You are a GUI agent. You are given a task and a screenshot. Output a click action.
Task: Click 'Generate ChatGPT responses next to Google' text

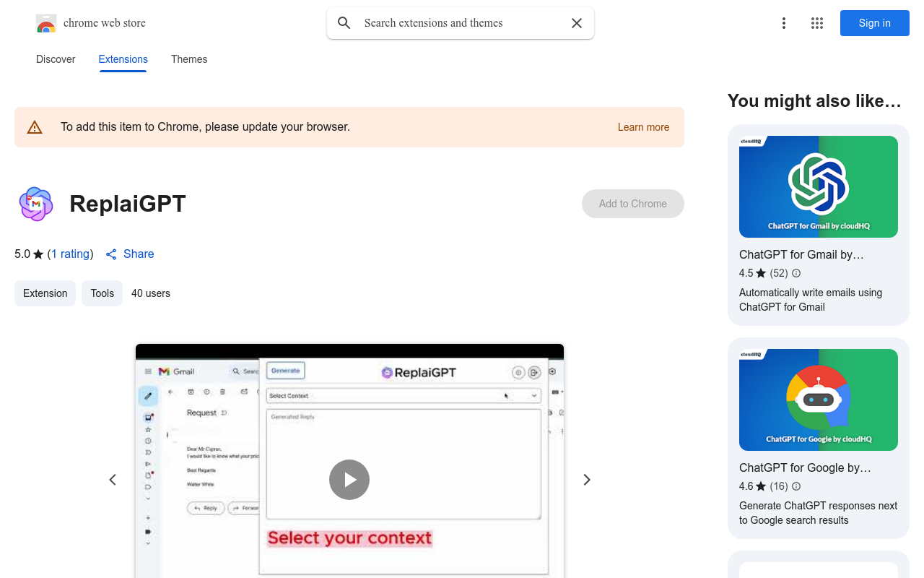click(819, 513)
